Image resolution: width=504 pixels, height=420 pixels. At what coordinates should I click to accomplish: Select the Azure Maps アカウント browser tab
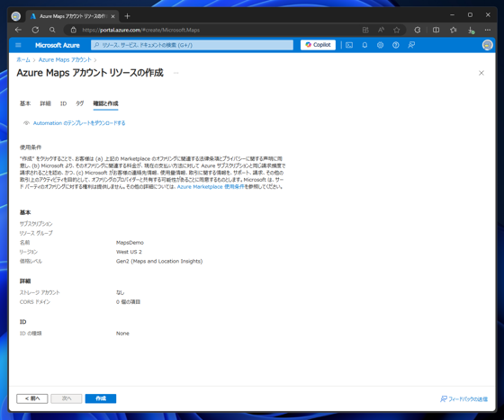[72, 16]
